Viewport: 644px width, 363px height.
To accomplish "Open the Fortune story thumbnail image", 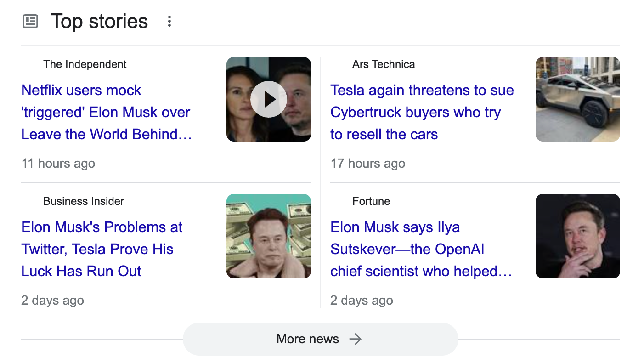I will coord(577,236).
